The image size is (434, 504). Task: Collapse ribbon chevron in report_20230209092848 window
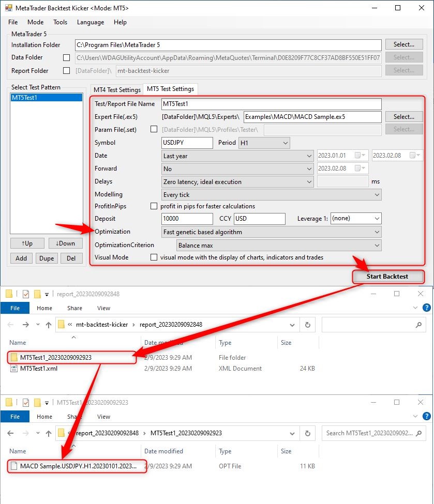tap(415, 308)
